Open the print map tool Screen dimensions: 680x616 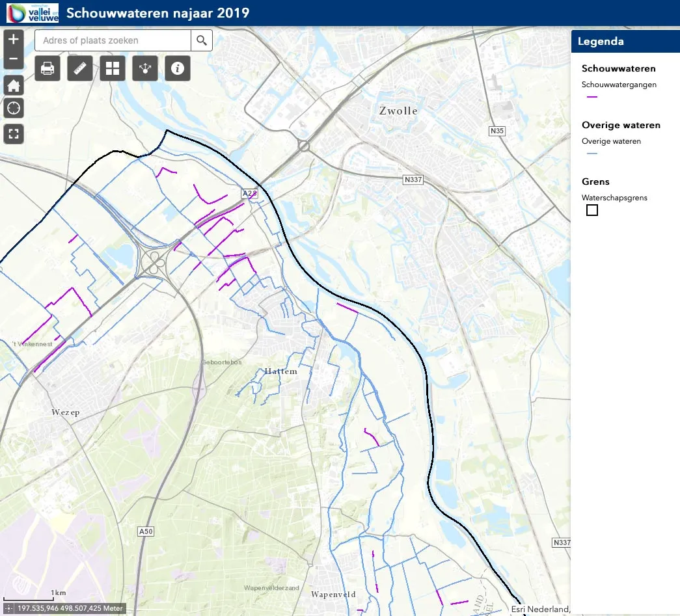point(48,68)
